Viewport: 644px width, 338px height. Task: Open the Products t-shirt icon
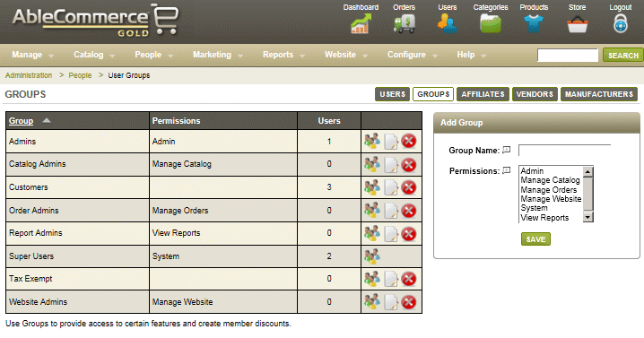[x=534, y=24]
